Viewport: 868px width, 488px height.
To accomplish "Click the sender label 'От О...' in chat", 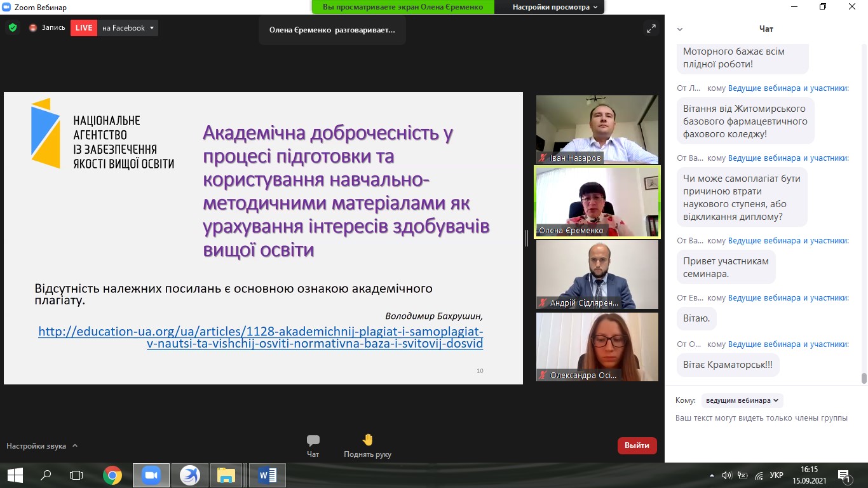I will click(690, 344).
